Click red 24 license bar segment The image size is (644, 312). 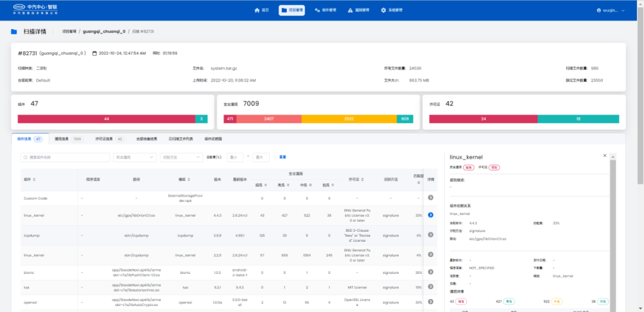click(484, 119)
